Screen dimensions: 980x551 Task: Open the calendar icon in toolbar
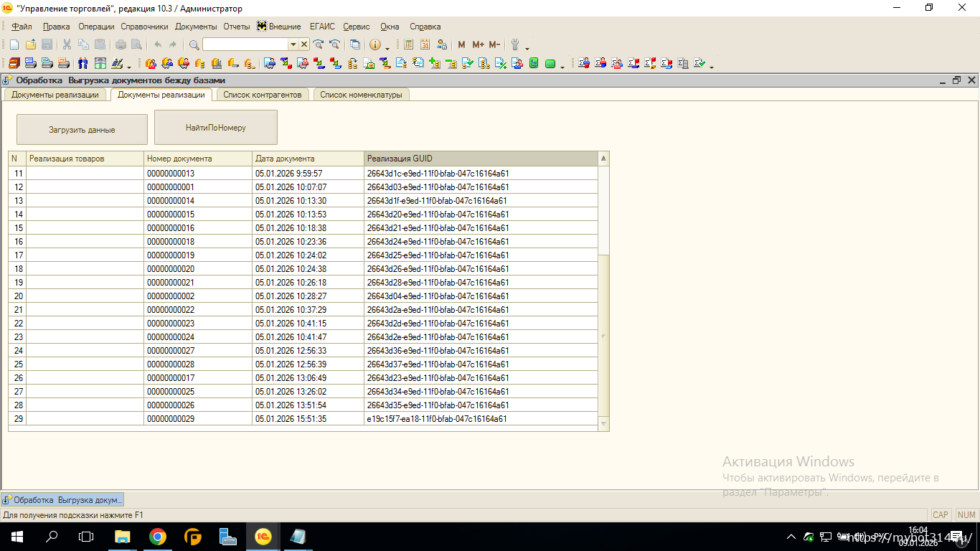coord(425,44)
